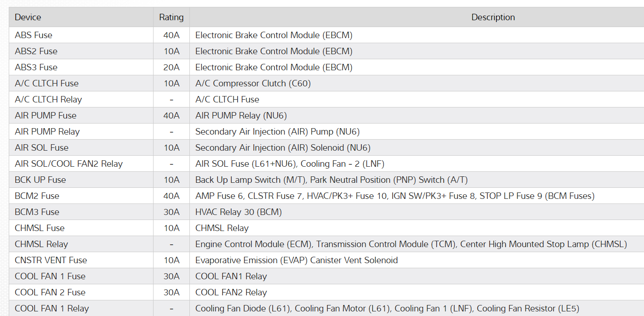Click the 20A rating for ABS3 Fuse
Viewport: 644px width, 316px height.
click(171, 67)
